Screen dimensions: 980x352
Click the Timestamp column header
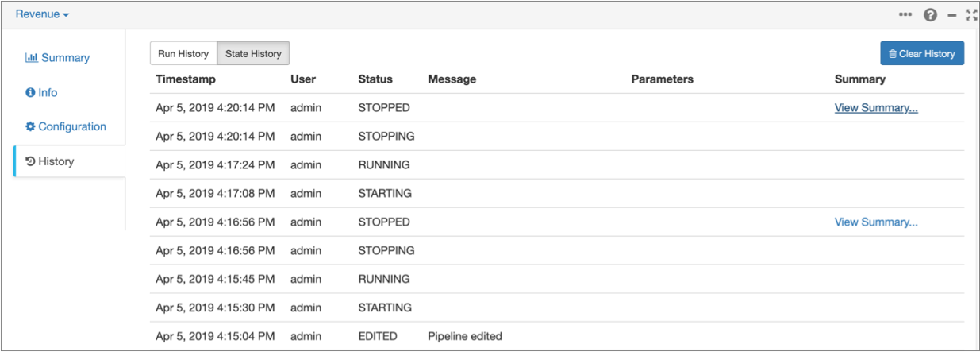tap(185, 79)
